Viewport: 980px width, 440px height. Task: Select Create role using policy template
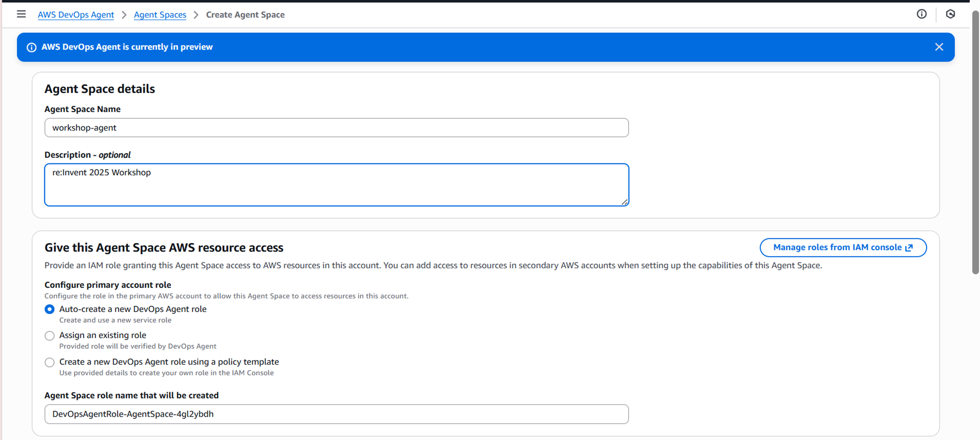[49, 362]
